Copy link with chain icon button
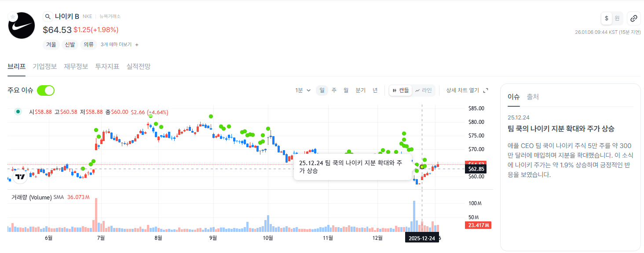Image resolution: width=644 pixels, height=253 pixels. coord(633,18)
